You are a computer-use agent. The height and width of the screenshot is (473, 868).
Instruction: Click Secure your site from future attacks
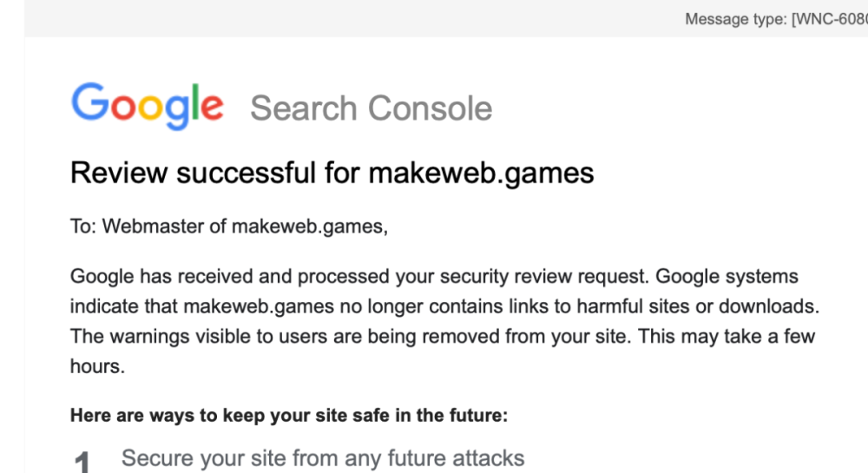point(322,457)
